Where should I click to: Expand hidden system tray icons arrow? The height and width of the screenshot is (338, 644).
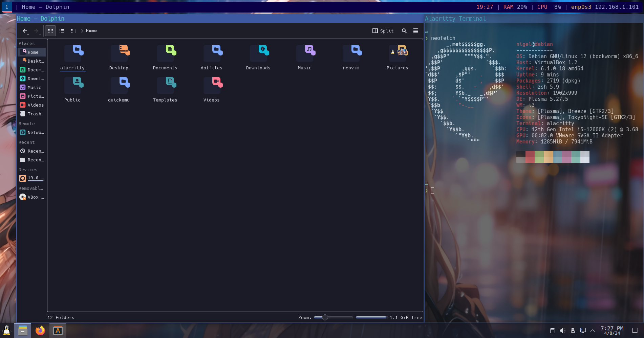click(x=593, y=331)
